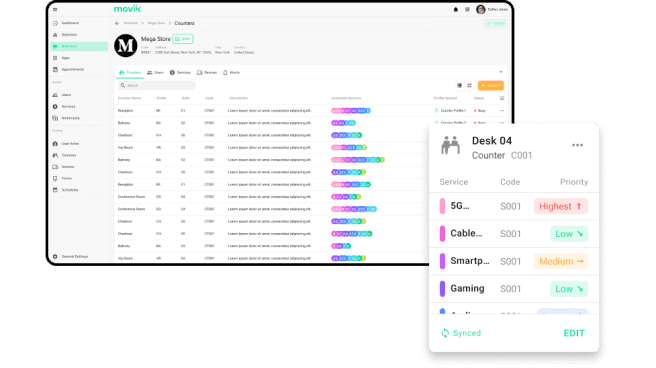Open Schedules calendar icon in sidebar

tap(55, 190)
